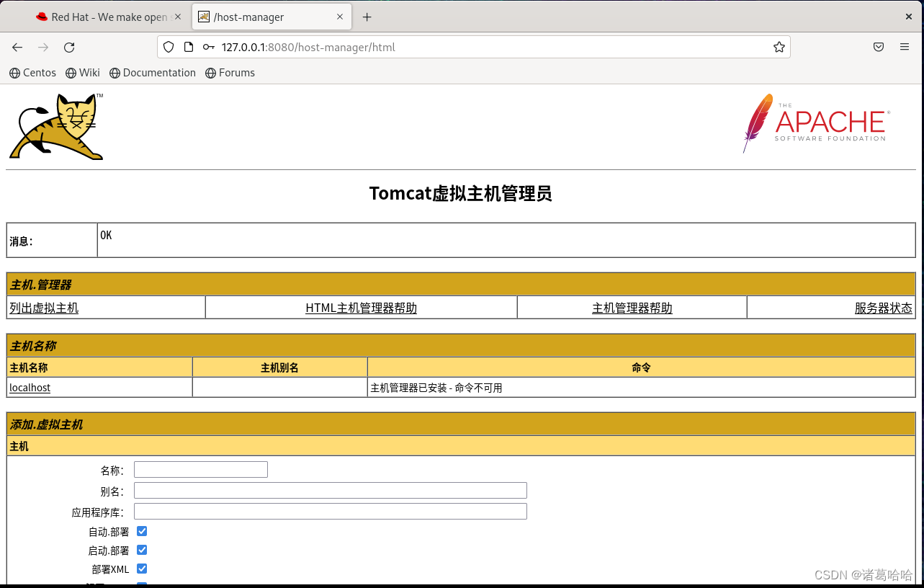The image size is (924, 588).
Task: Open the key saved-login icon in address bar
Action: [x=209, y=48]
